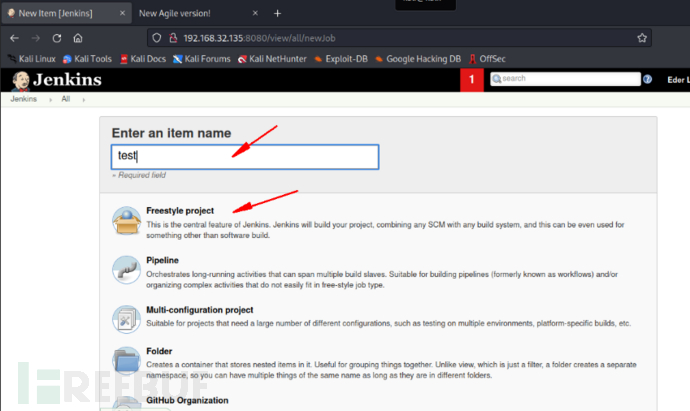Open the browser home page
690x411 pixels.
click(x=78, y=38)
